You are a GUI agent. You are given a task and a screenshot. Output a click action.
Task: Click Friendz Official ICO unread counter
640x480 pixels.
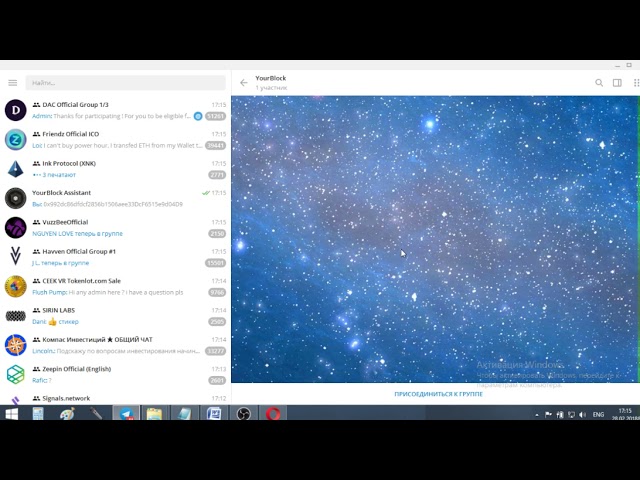pyautogui.click(x=216, y=146)
